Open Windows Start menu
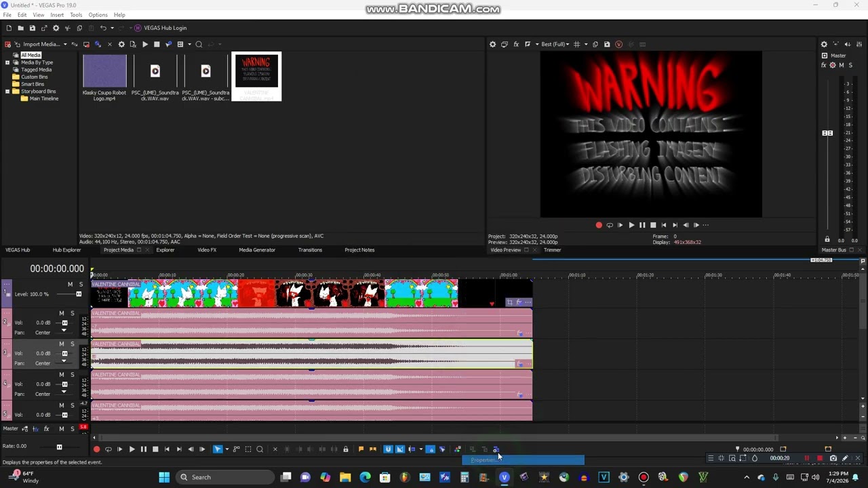The image size is (868, 488). (x=164, y=477)
